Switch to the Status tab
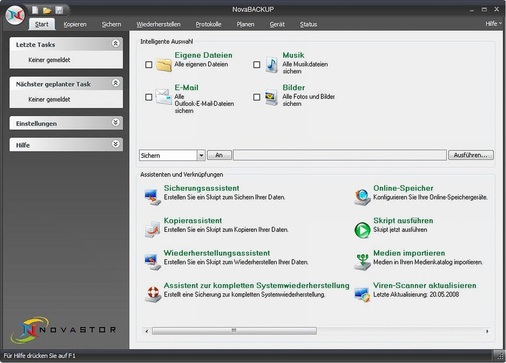This screenshot has width=506, height=363. click(308, 24)
